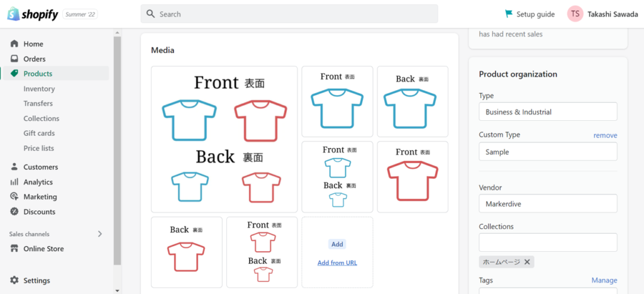The width and height of the screenshot is (644, 294).
Task: Click remove next to Custom Type
Action: [x=605, y=135]
